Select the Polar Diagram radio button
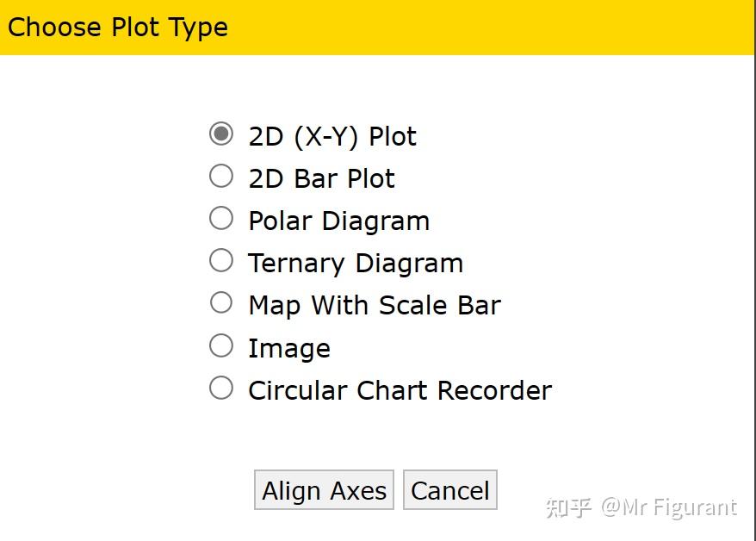 pyautogui.click(x=221, y=218)
